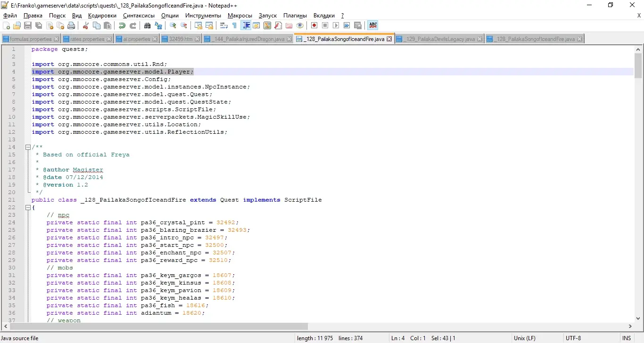The height and width of the screenshot is (343, 644).
Task: Run macro multiple times icon
Action: click(347, 25)
